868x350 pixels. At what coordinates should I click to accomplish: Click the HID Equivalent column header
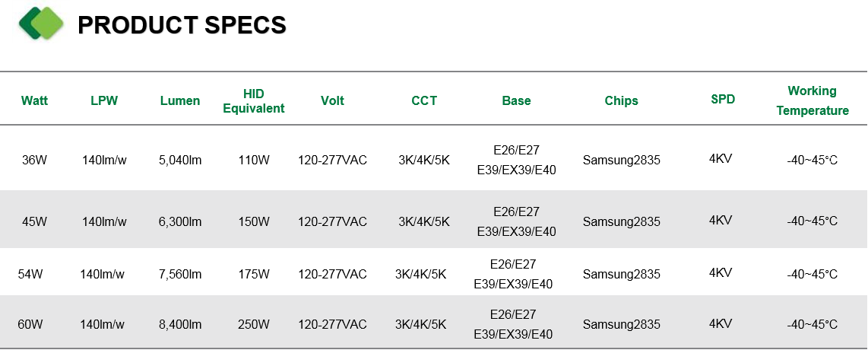(254, 100)
